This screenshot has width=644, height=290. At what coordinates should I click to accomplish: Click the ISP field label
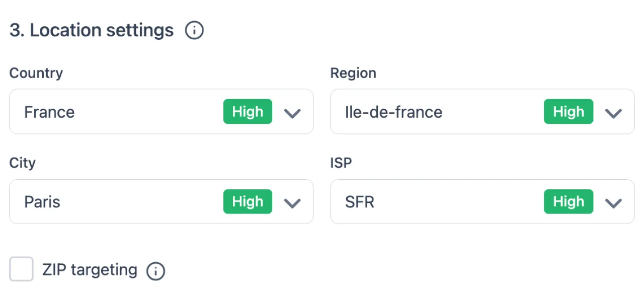click(341, 163)
